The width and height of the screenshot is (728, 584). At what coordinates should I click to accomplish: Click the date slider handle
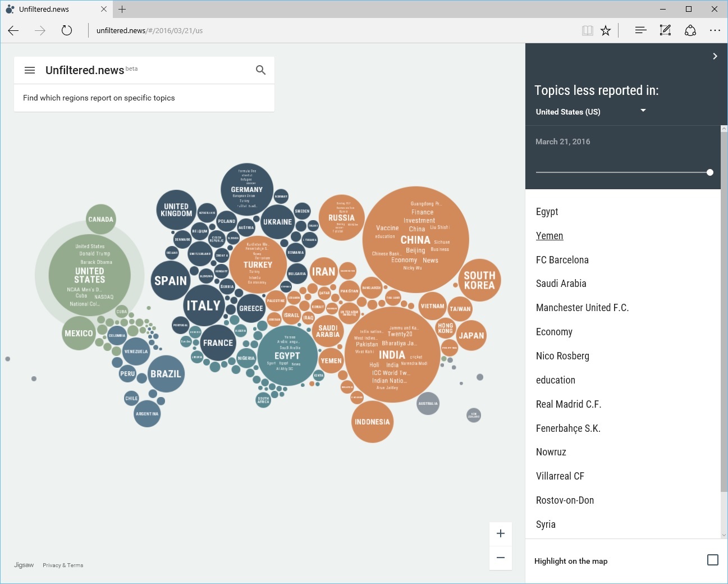[x=710, y=172]
